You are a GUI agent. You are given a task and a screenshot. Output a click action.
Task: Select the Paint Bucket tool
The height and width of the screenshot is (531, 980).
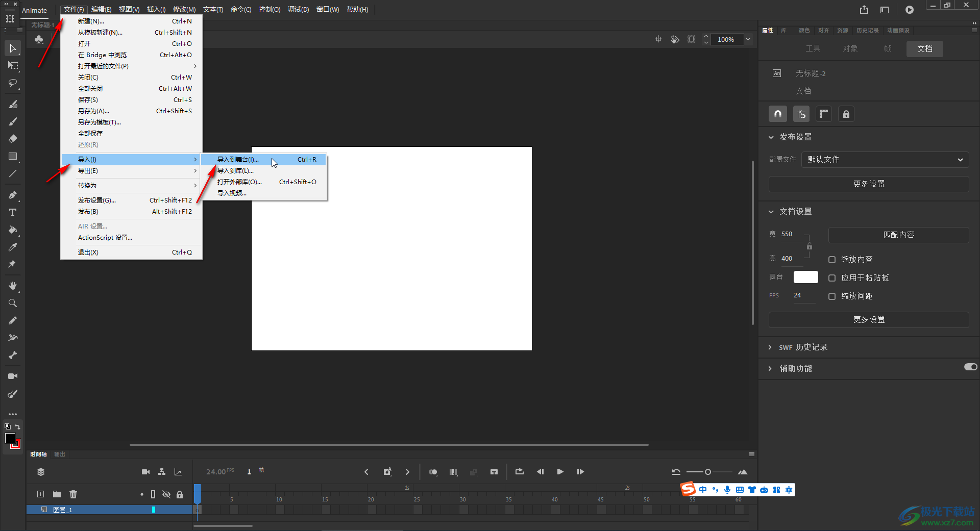point(13,230)
